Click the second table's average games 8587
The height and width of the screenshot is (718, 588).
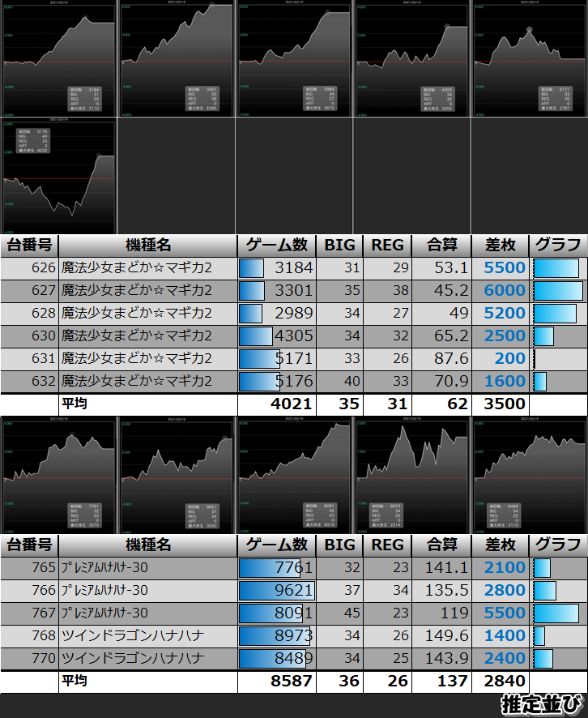click(x=291, y=681)
